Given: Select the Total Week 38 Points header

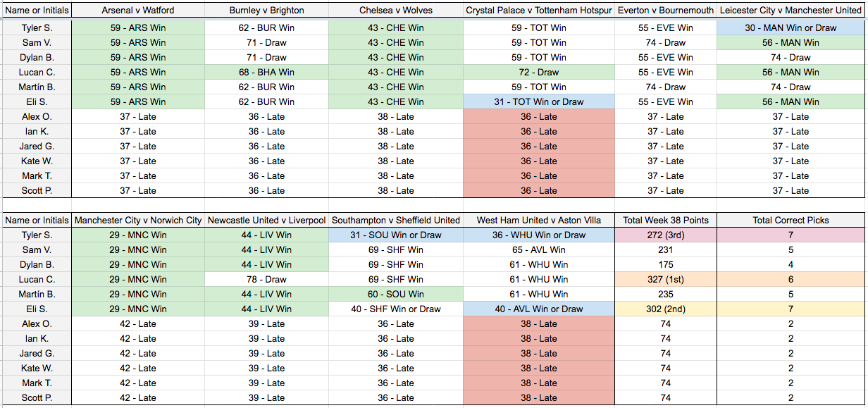Looking at the screenshot, I should (666, 220).
